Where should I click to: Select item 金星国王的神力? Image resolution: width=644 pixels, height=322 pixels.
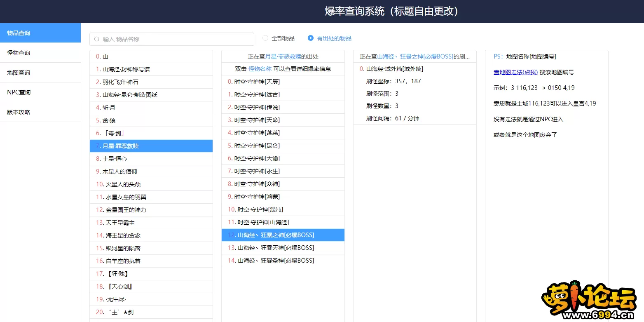[x=151, y=210]
